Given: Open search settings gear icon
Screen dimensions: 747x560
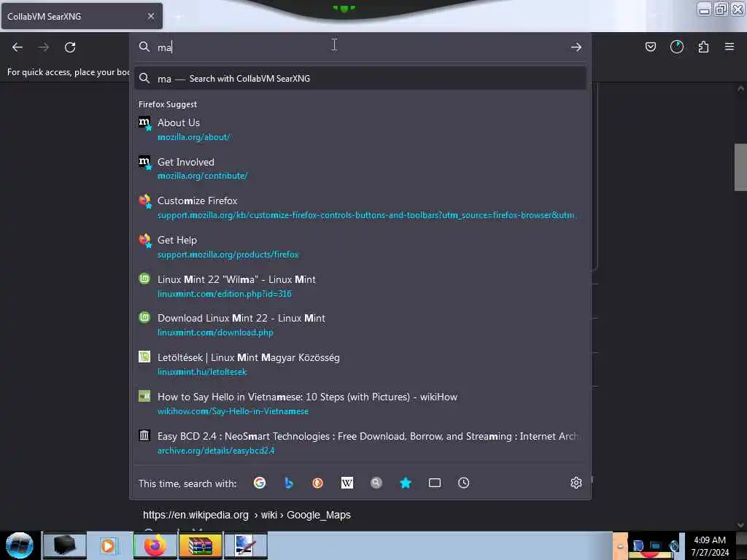Looking at the screenshot, I should tap(576, 483).
